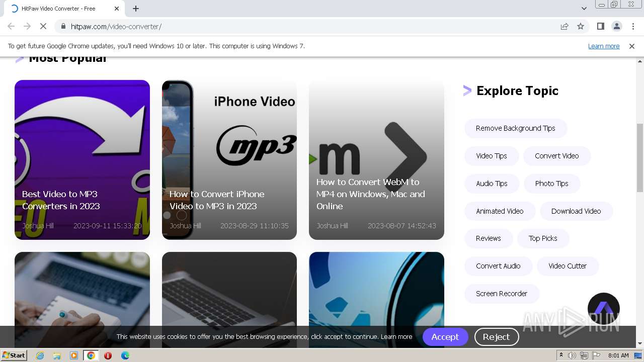Screen dimensions: 644x362
Task: Click HitPaw floating logo button
Action: tap(604, 309)
